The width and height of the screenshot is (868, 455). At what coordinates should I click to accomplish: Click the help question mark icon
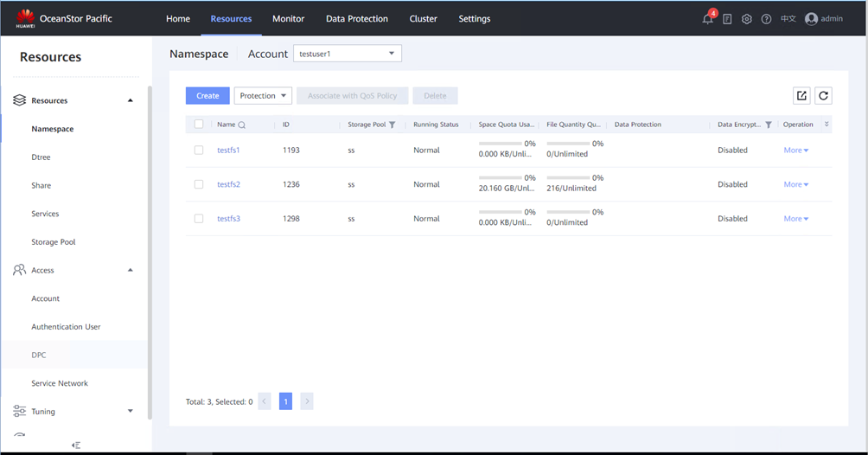766,19
